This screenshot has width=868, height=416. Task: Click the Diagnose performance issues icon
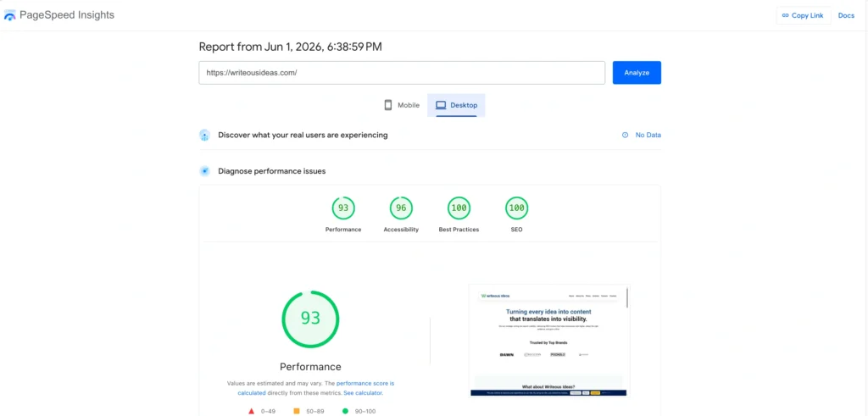(x=205, y=171)
